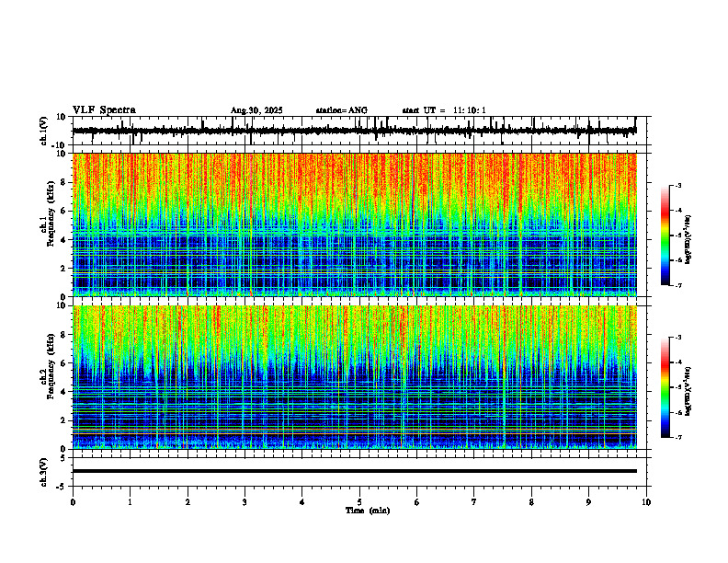Click the "3" tick on the Time axis
The width and height of the screenshot is (728, 563).
tap(245, 502)
